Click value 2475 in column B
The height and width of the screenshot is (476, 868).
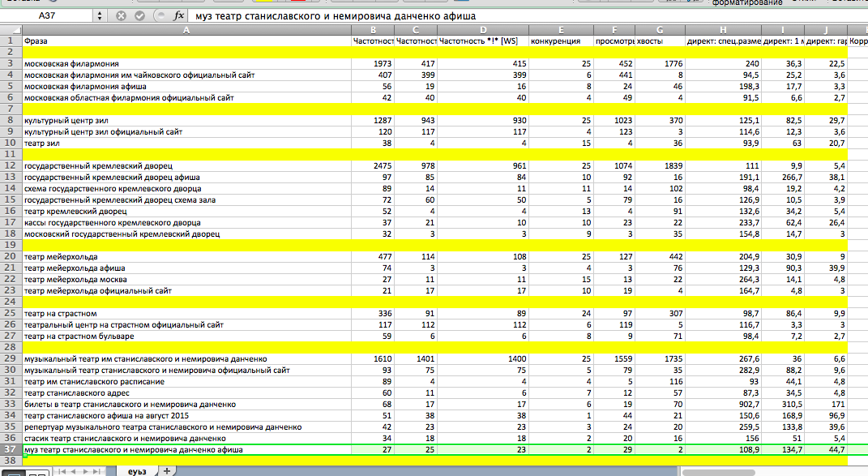click(373, 165)
